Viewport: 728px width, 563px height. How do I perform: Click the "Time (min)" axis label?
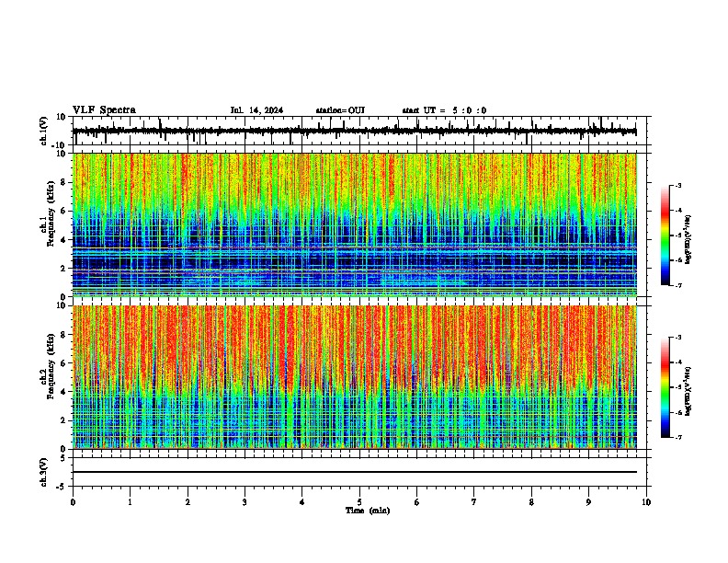(368, 511)
